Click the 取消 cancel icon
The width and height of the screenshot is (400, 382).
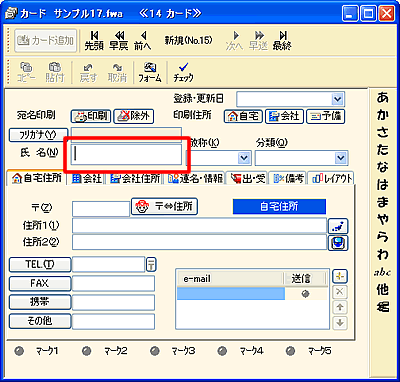pyautogui.click(x=117, y=72)
